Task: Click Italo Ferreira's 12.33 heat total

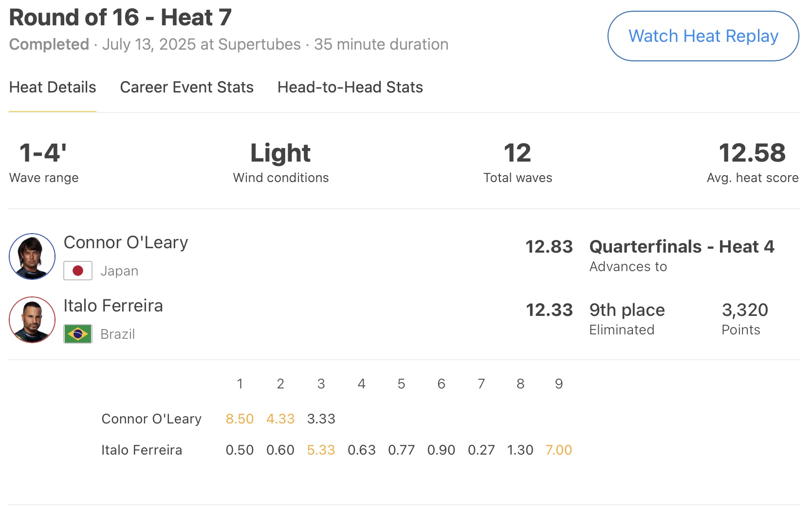Action: tap(549, 310)
